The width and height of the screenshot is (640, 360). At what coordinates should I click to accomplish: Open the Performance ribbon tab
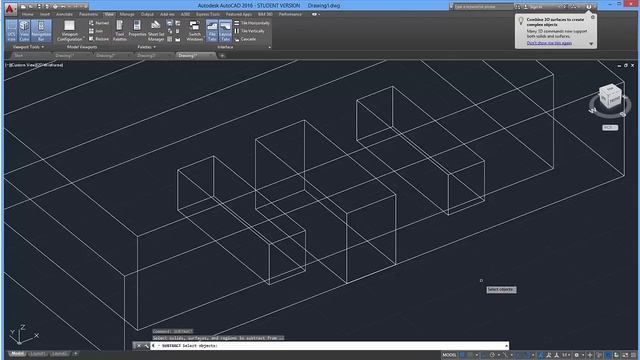point(290,14)
